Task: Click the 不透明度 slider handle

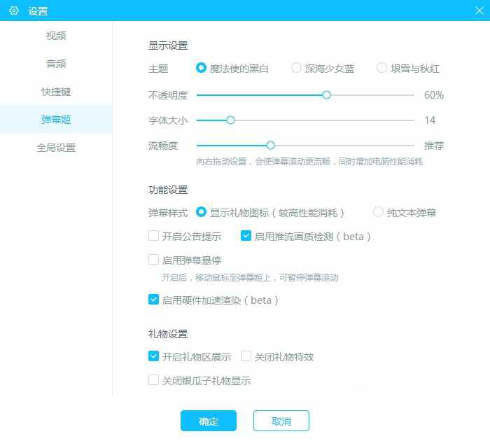Action: pyautogui.click(x=326, y=94)
